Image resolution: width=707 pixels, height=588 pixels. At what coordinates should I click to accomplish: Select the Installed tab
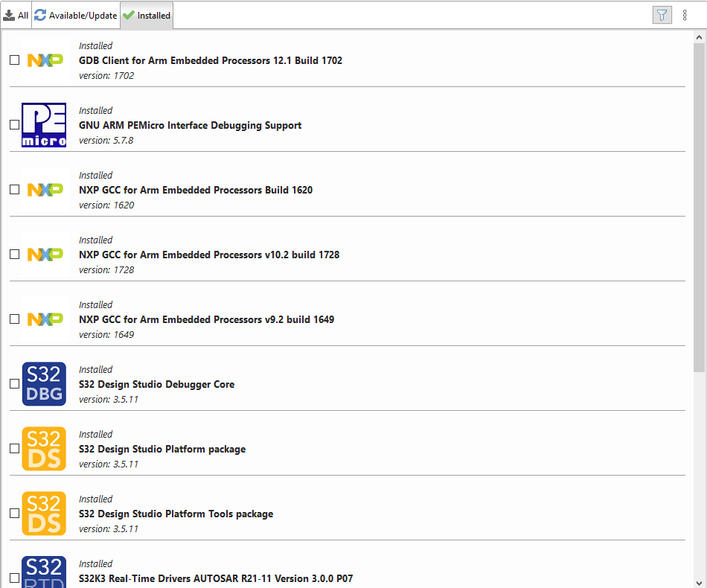click(x=147, y=16)
